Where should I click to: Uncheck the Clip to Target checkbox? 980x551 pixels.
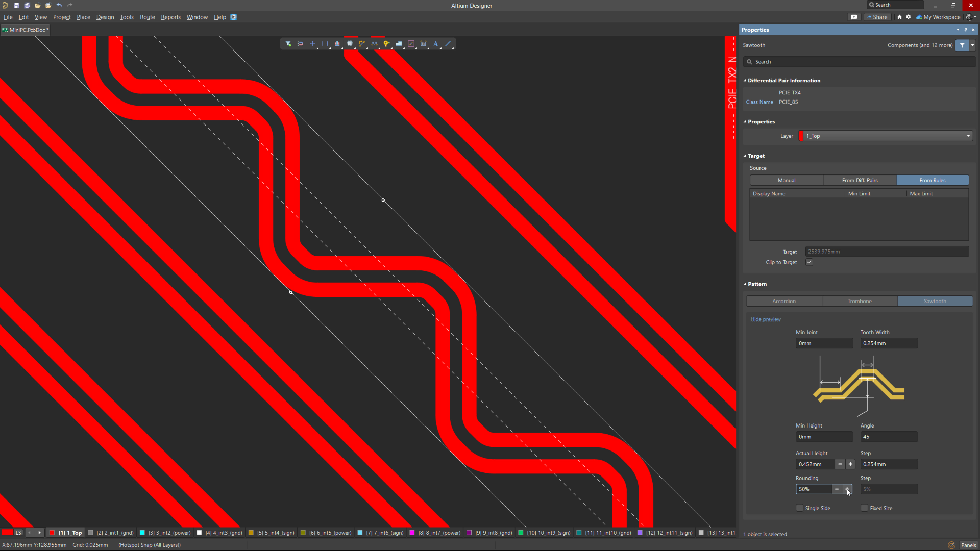pyautogui.click(x=809, y=262)
